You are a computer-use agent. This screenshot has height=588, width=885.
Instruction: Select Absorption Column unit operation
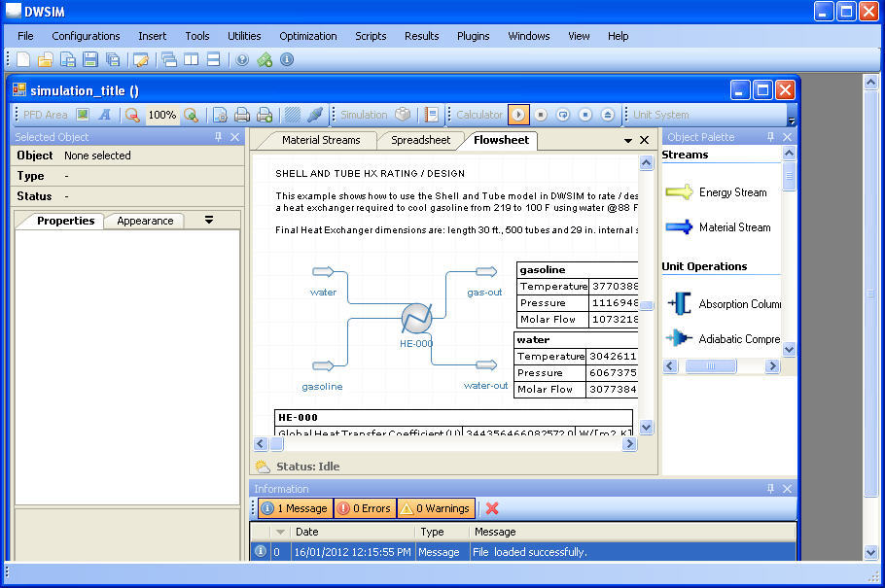click(x=725, y=303)
